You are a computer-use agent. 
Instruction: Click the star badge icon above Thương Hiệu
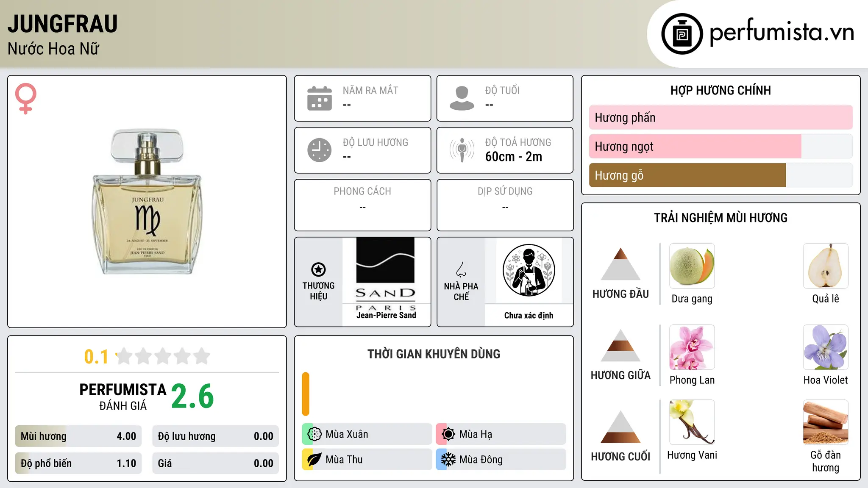(318, 269)
